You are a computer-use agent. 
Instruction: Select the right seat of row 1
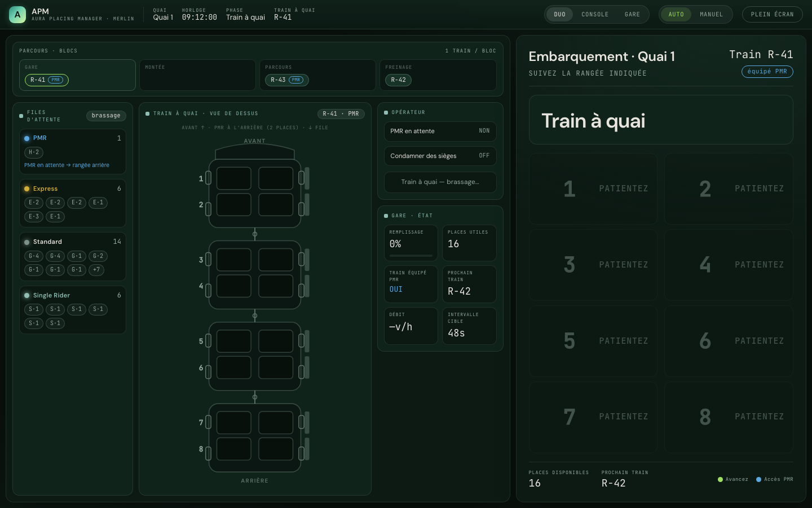(x=276, y=178)
